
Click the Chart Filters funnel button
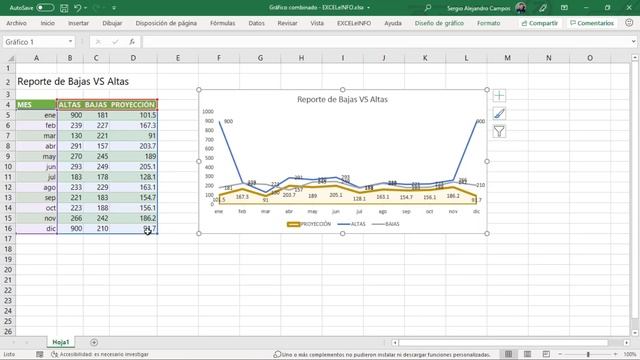coord(499,131)
